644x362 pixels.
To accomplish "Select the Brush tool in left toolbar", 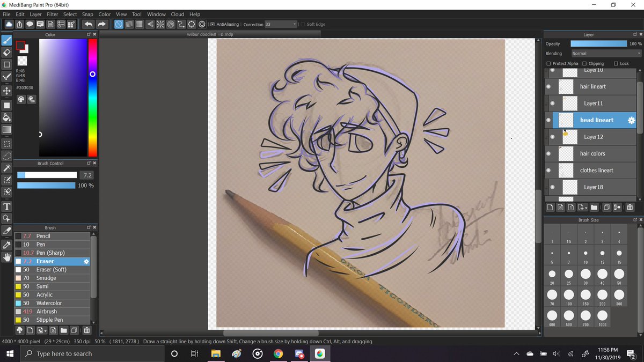I will click(7, 40).
